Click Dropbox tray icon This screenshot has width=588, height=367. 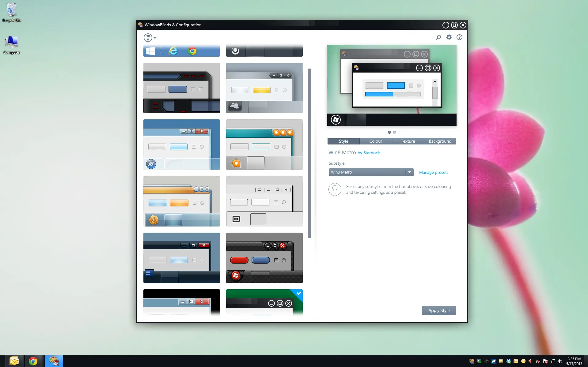click(x=509, y=361)
